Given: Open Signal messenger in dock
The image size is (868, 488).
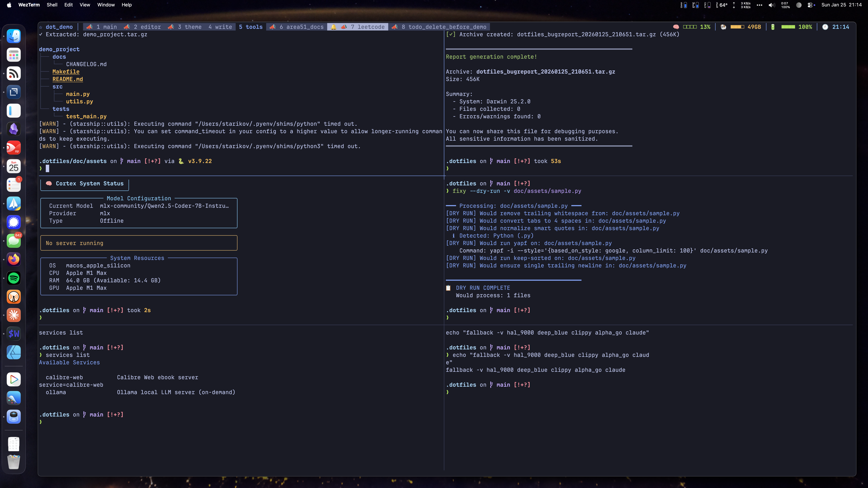Looking at the screenshot, I should tap(14, 222).
